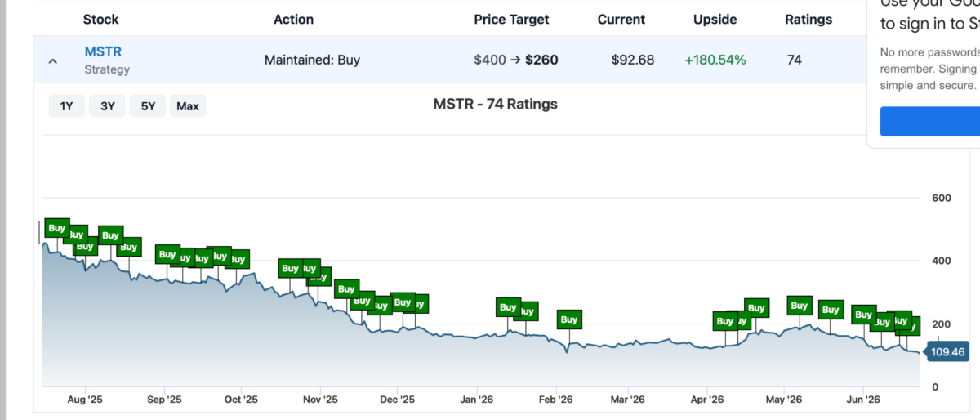Image resolution: width=980 pixels, height=420 pixels.
Task: Click the Upside column header
Action: (715, 19)
